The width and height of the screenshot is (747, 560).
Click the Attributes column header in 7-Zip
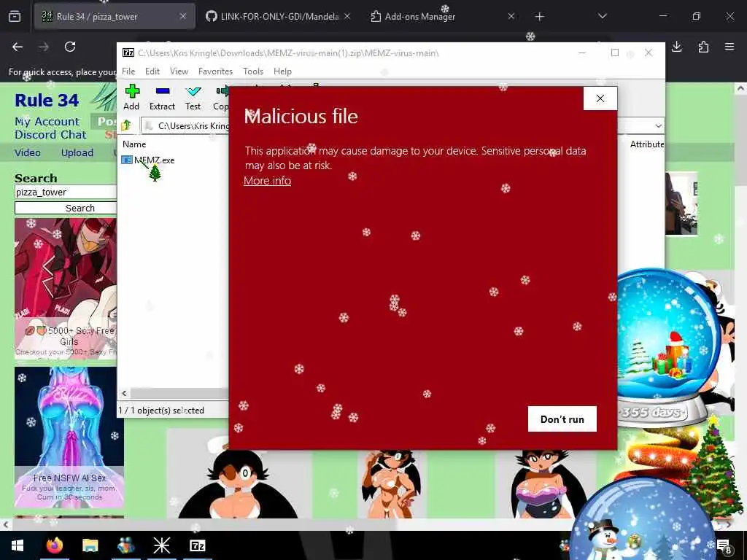click(x=646, y=144)
